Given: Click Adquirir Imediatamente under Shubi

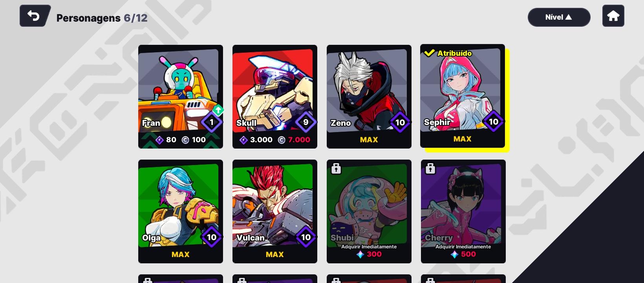Looking at the screenshot, I should click(369, 247).
